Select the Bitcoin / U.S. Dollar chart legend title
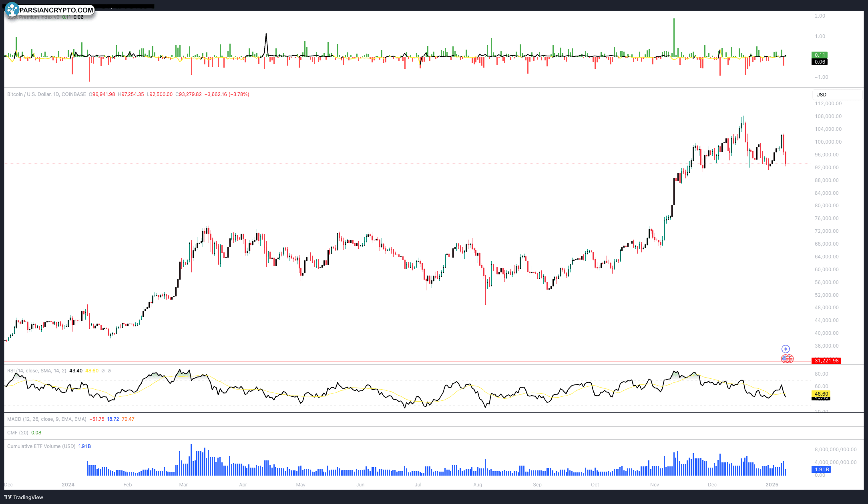The height and width of the screenshot is (504, 868). pyautogui.click(x=46, y=94)
